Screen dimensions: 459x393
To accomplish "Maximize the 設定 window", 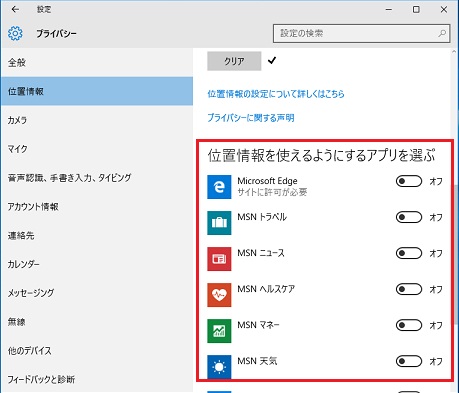I will coord(416,10).
